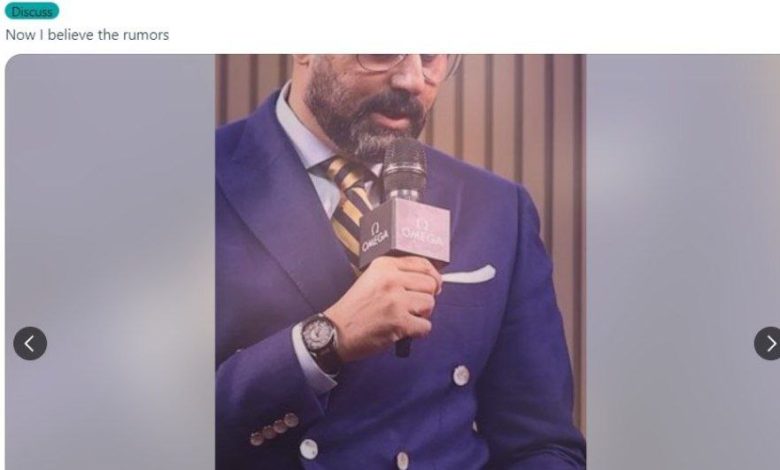Viewport: 780px width, 470px height.
Task: Click the man's beard in the photo
Action: pos(366,117)
